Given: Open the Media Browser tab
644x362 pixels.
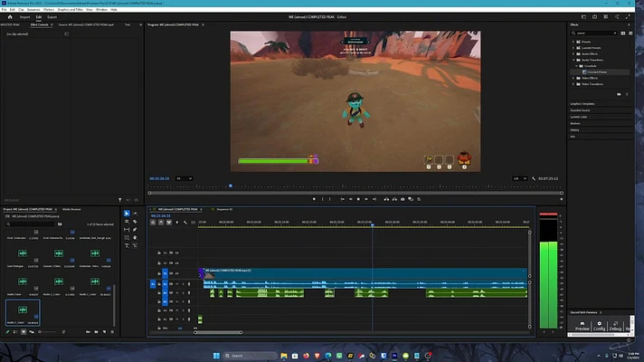Looking at the screenshot, I should 71,209.
